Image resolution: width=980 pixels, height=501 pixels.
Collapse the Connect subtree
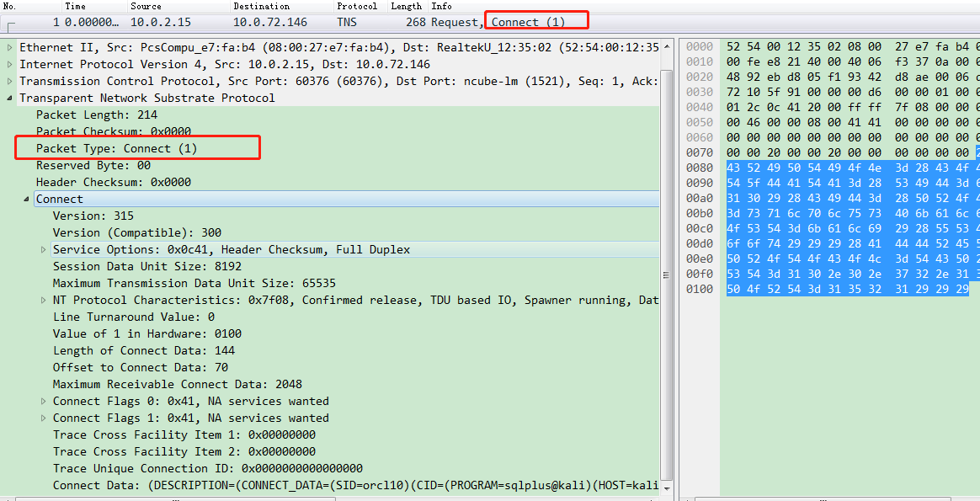(25, 199)
